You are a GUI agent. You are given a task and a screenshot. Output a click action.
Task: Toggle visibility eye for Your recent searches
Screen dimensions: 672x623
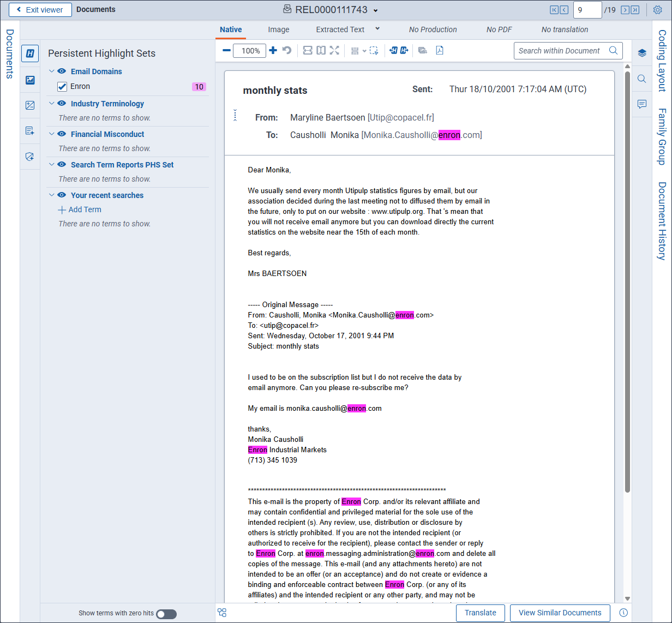[62, 195]
